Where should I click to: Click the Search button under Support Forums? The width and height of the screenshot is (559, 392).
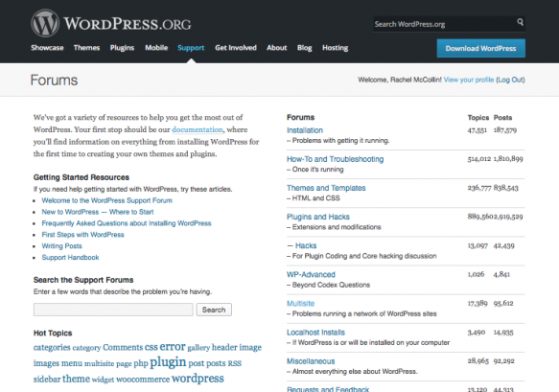click(214, 310)
